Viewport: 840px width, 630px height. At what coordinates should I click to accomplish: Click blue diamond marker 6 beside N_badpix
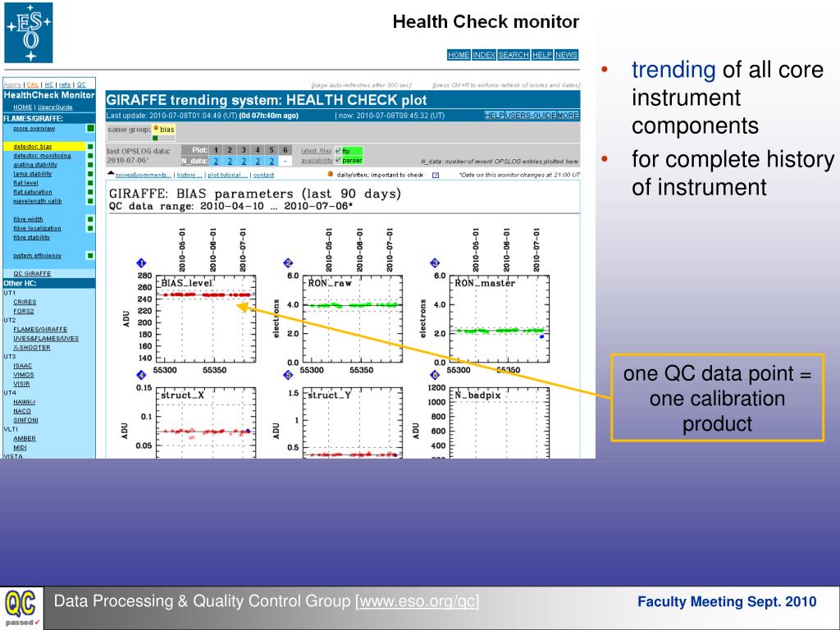pyautogui.click(x=435, y=375)
